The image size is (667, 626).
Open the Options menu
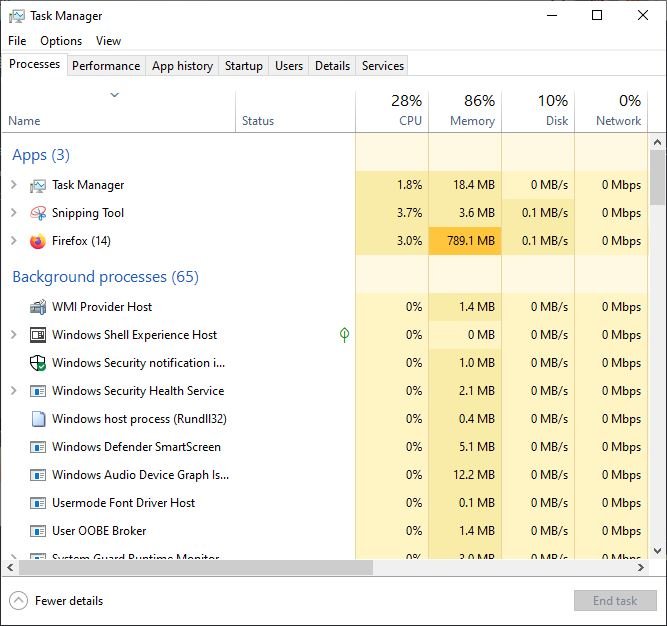(x=61, y=41)
